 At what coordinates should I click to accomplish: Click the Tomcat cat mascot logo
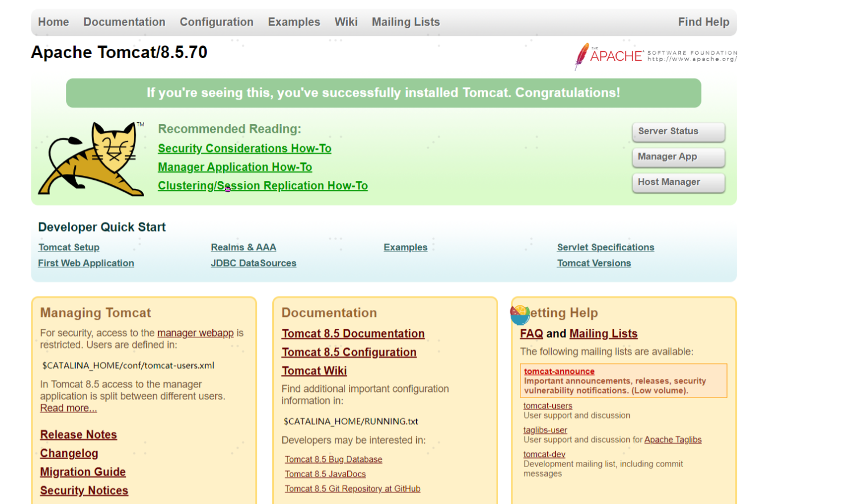coord(91,159)
